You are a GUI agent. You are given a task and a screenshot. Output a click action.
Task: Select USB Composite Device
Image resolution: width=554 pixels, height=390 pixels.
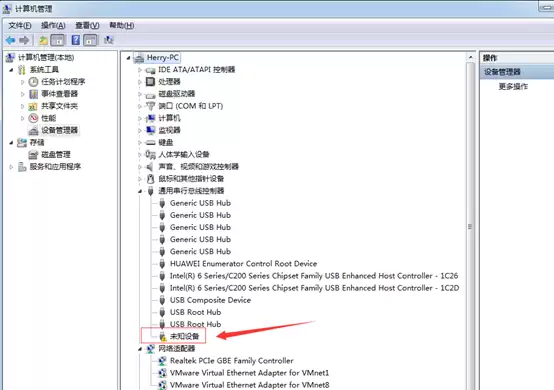[210, 300]
